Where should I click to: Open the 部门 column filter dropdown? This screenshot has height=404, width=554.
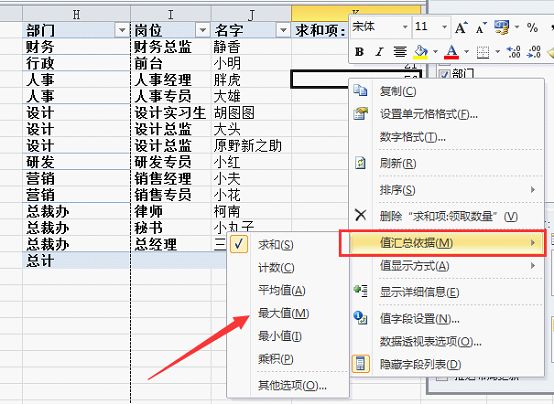pyautogui.click(x=122, y=30)
